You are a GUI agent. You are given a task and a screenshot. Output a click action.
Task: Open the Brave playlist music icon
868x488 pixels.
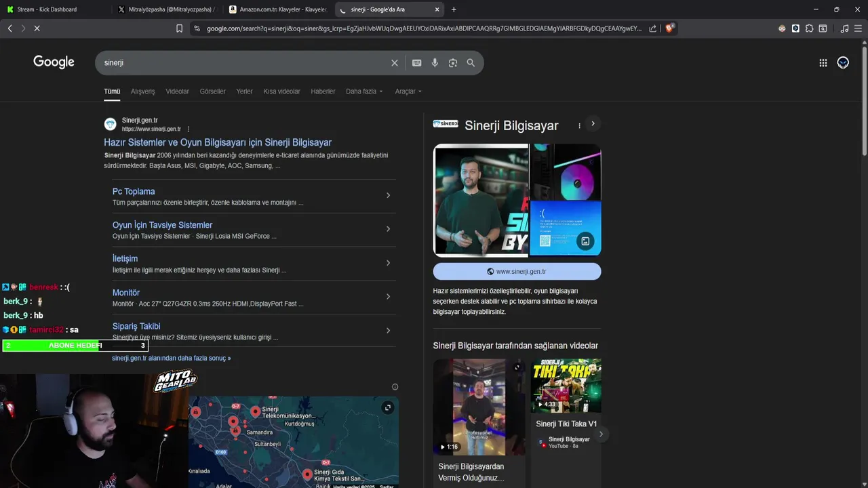844,28
